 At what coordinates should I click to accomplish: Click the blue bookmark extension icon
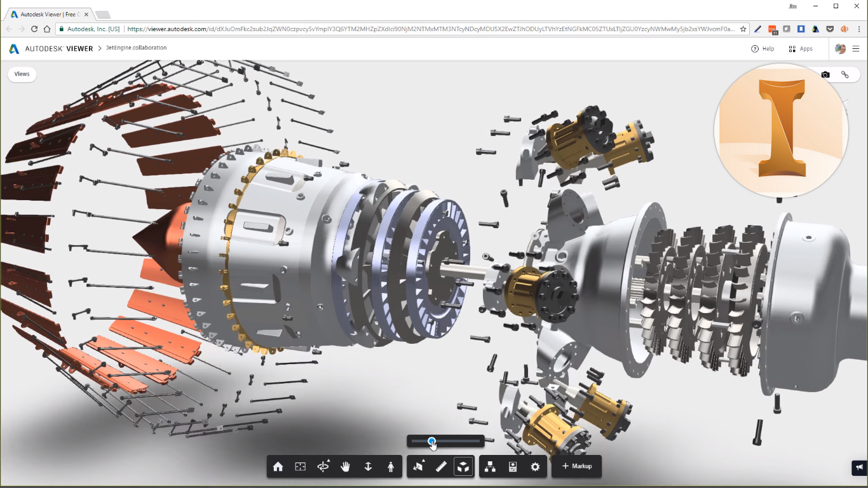[x=801, y=29]
